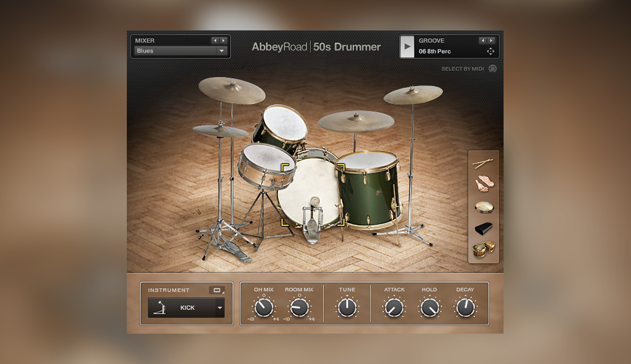Image resolution: width=631 pixels, height=364 pixels.
Task: Adjust the DECAY knob
Action: pos(465,308)
